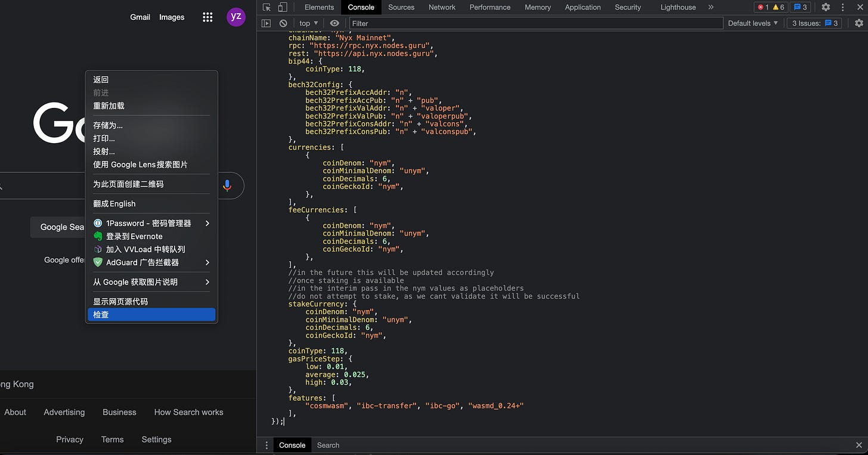Click the 1Password icon in the context menu

98,223
